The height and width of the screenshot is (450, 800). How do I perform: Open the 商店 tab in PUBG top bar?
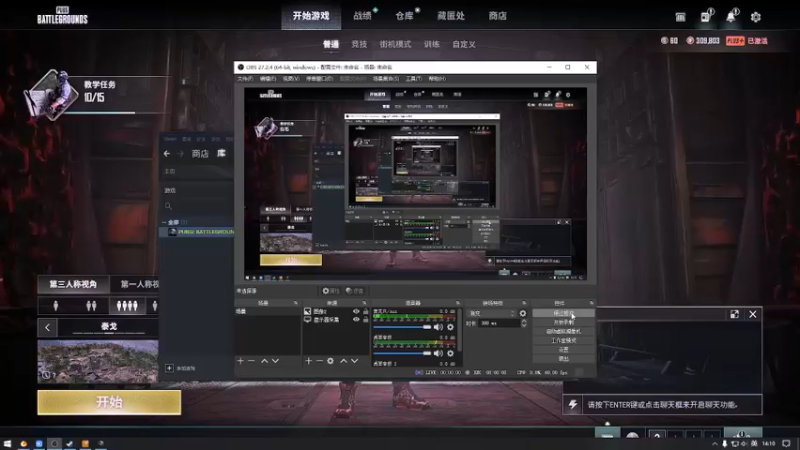click(497, 16)
